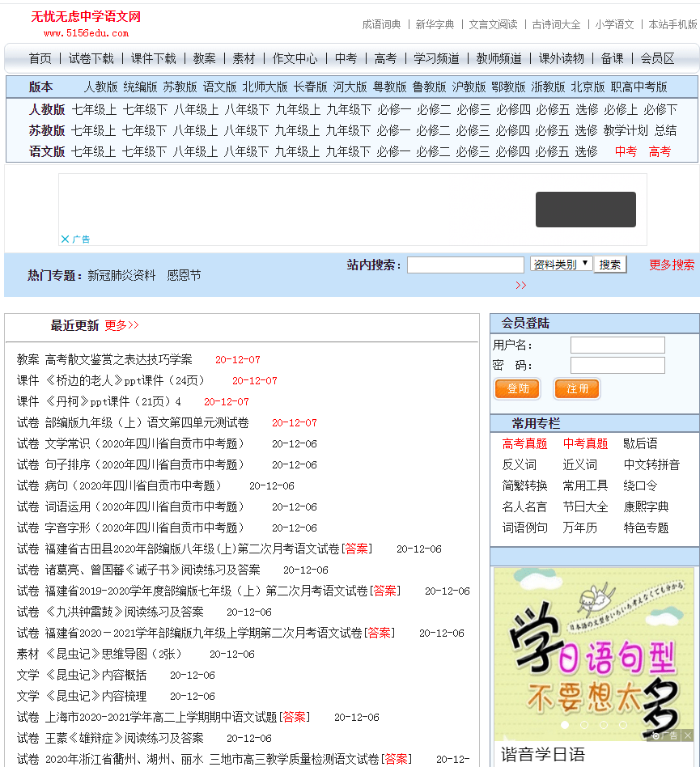Close the top banner ad with X icon
The image size is (700, 767).
[65, 239]
